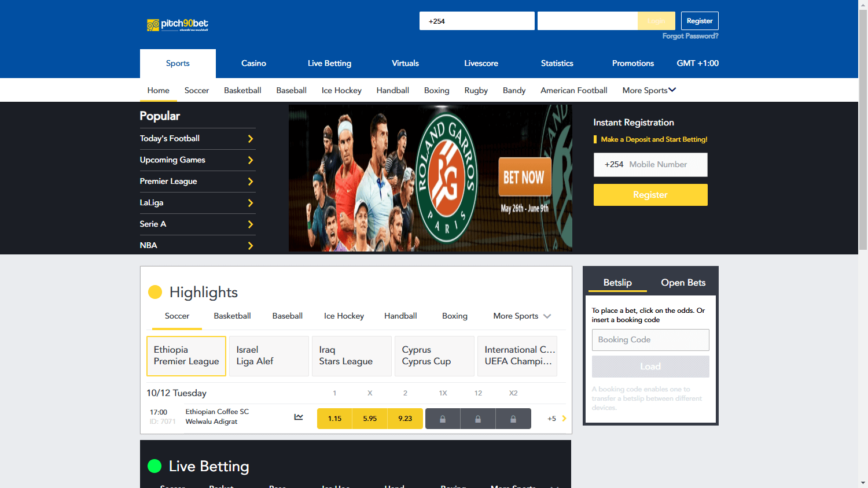Select Bandy in the sports menu

point(514,90)
